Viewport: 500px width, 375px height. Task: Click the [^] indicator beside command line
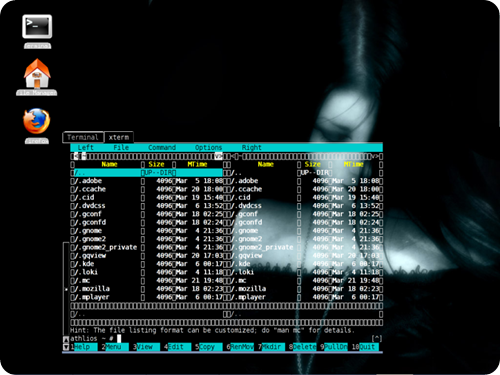[377, 339]
